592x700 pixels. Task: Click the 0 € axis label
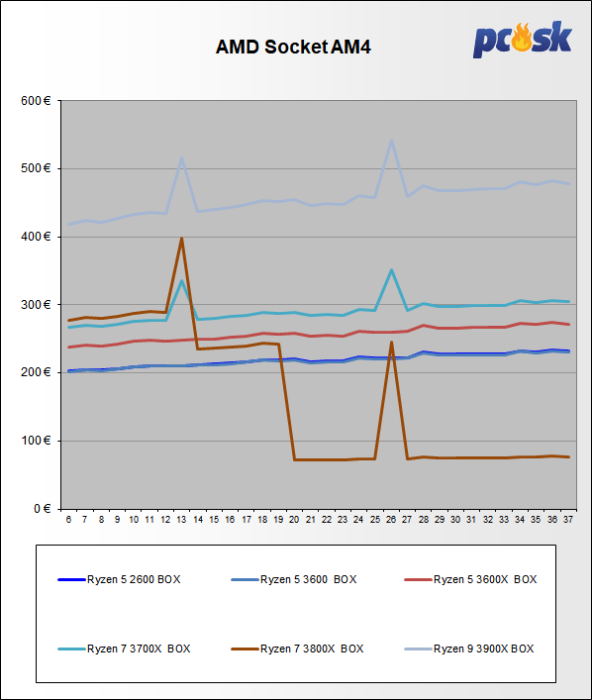(x=42, y=509)
